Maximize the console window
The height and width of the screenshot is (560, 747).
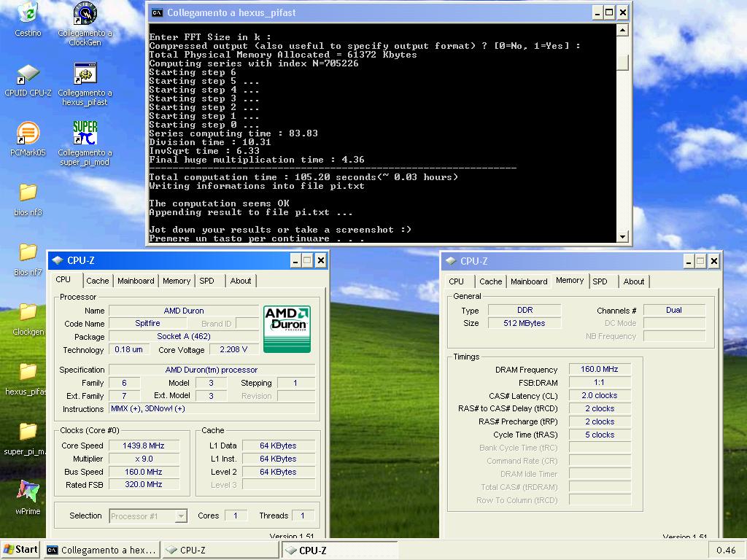pyautogui.click(x=609, y=13)
